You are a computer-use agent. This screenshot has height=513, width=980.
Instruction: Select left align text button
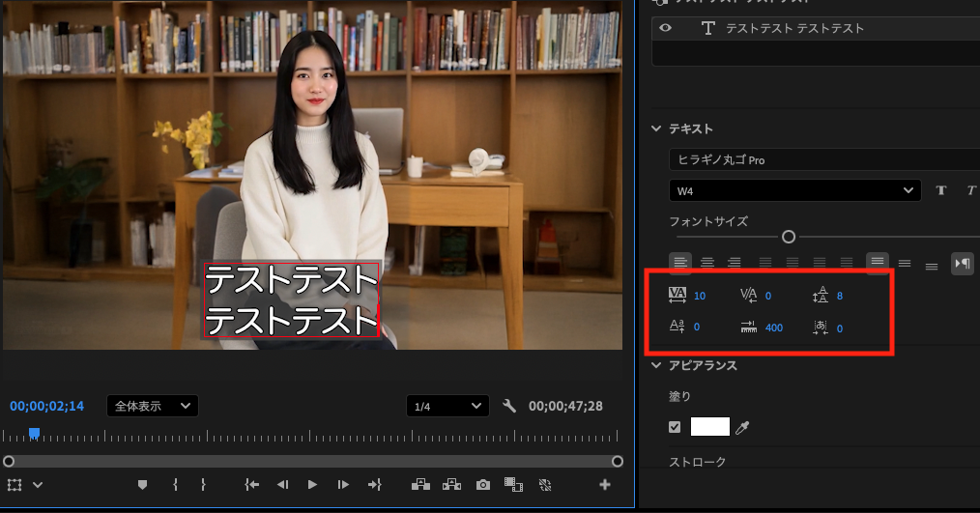[680, 262]
